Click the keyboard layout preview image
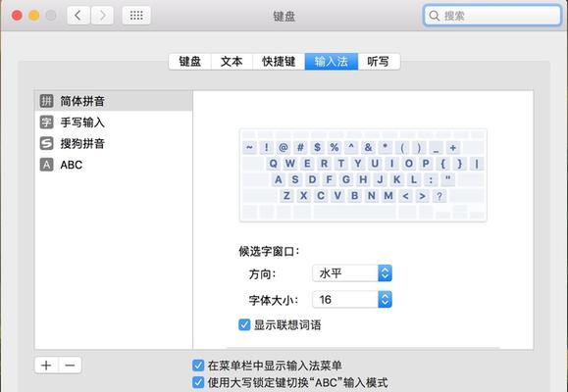This screenshot has width=568, height=392. 363,175
